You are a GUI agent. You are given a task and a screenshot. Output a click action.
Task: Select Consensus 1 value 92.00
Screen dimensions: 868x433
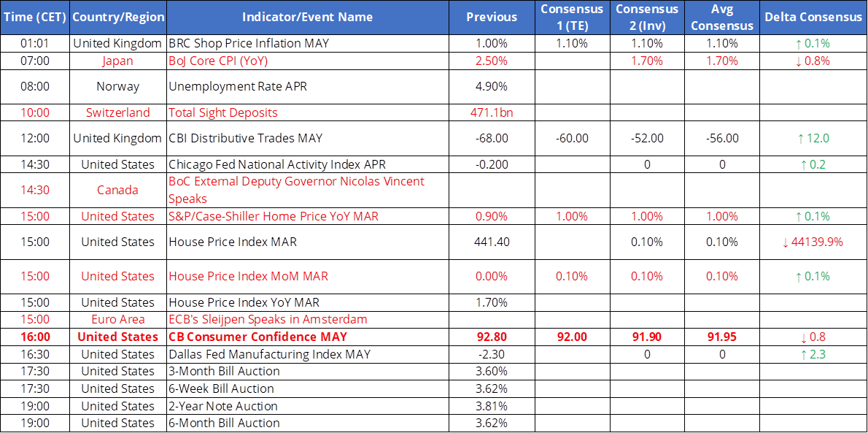[x=572, y=337]
